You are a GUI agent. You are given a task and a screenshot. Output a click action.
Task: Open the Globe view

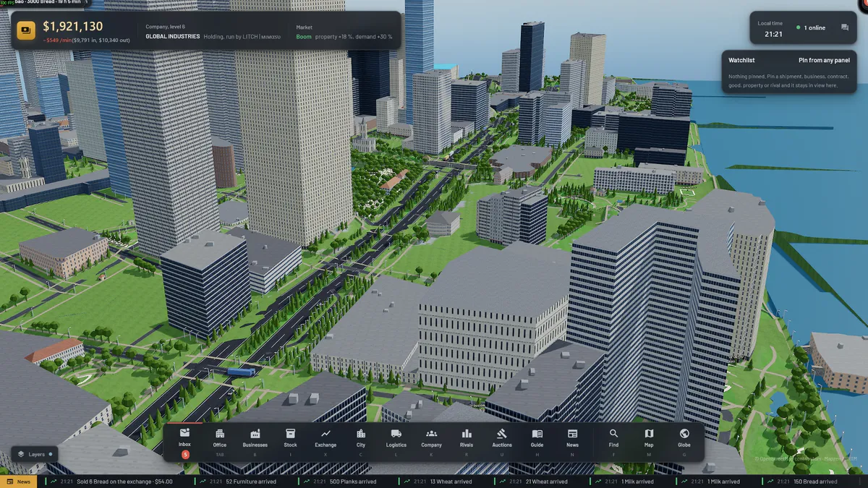tap(684, 442)
